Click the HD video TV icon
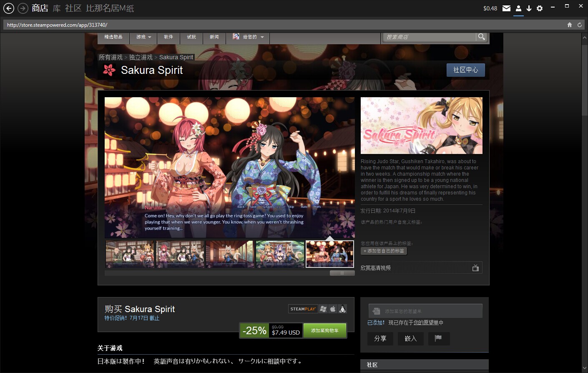Screen dimensions: 588x373 tap(475, 268)
